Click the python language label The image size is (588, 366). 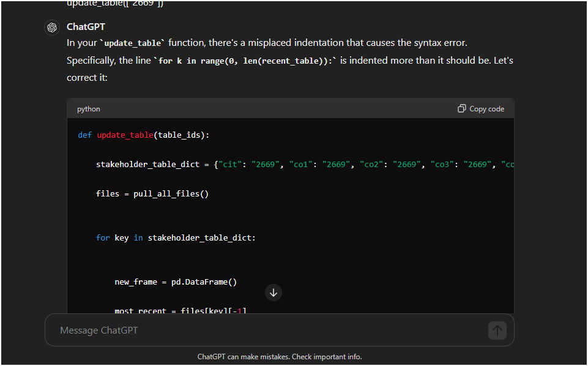click(x=89, y=109)
